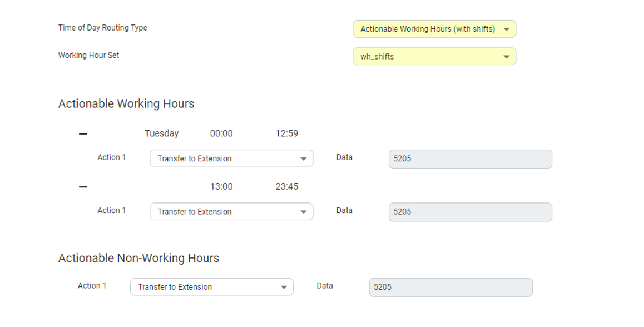Image resolution: width=644 pixels, height=327 pixels.
Task: Click the Data field for the 00:00–12:59 shift
Action: (x=470, y=158)
